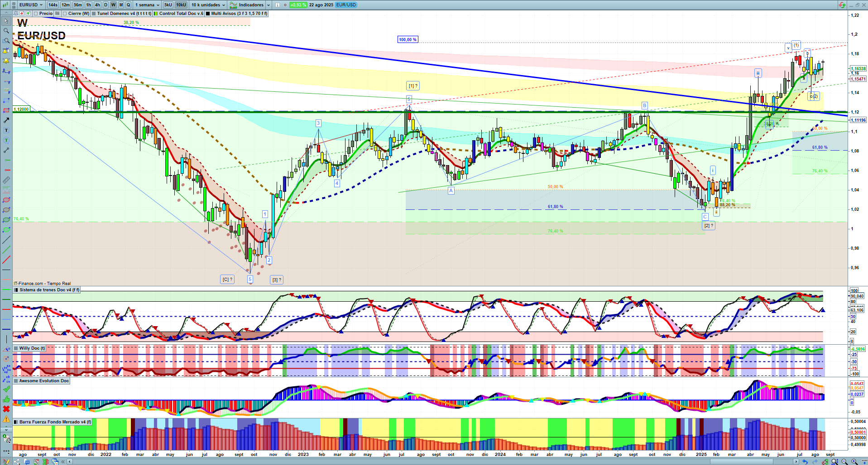868x465 pixels.
Task: Select the red ellipse drawing tool
Action: [x=6, y=200]
